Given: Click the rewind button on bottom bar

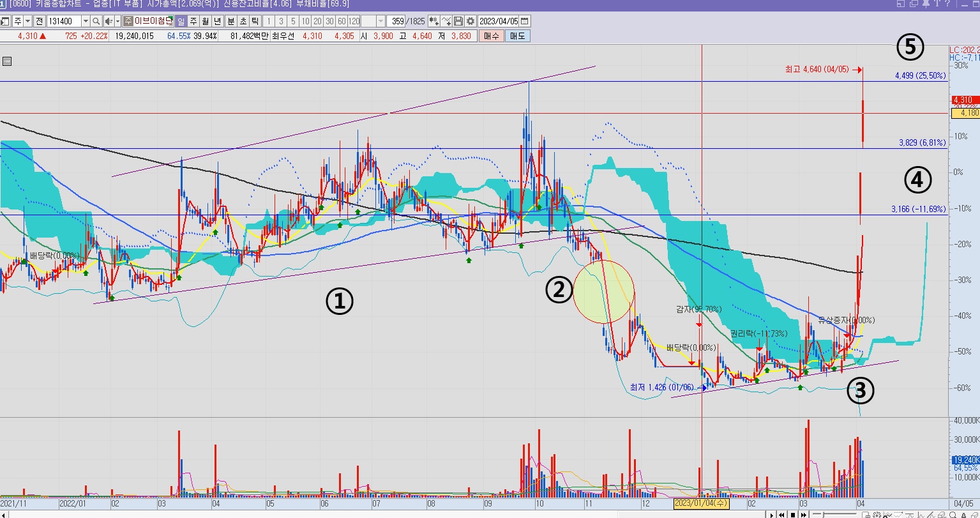Looking at the screenshot, I should coord(781,515).
